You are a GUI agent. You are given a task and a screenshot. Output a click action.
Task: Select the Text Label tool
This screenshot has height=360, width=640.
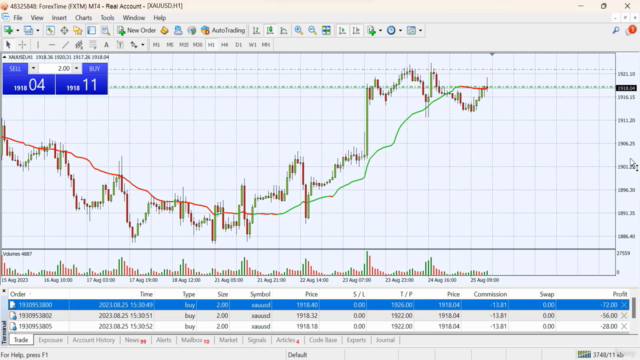point(120,45)
